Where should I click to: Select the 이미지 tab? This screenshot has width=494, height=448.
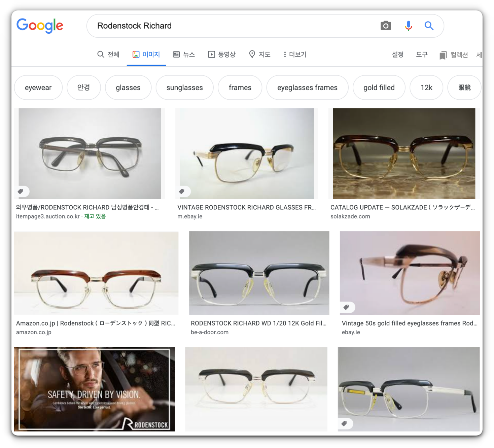click(146, 55)
